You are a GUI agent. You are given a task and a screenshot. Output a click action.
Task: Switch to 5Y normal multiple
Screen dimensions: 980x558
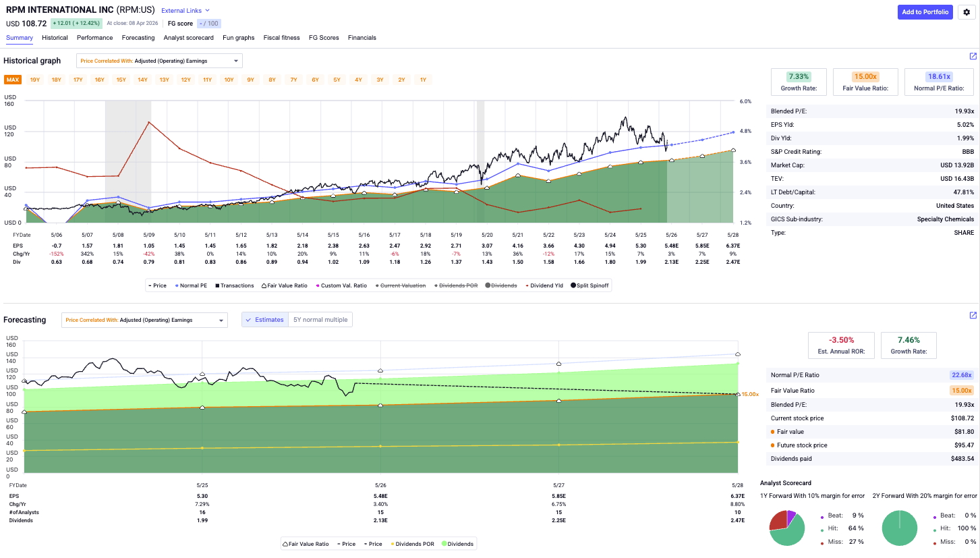(x=320, y=320)
